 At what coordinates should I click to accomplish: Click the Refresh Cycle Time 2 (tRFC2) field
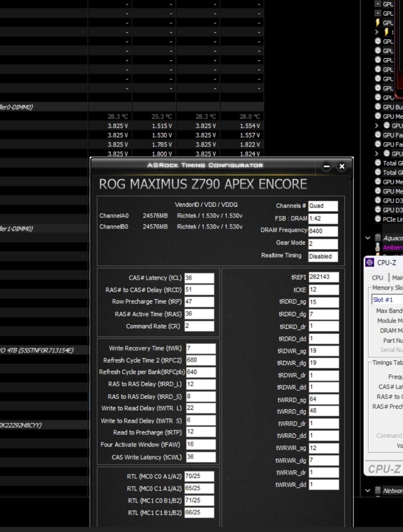click(x=201, y=360)
